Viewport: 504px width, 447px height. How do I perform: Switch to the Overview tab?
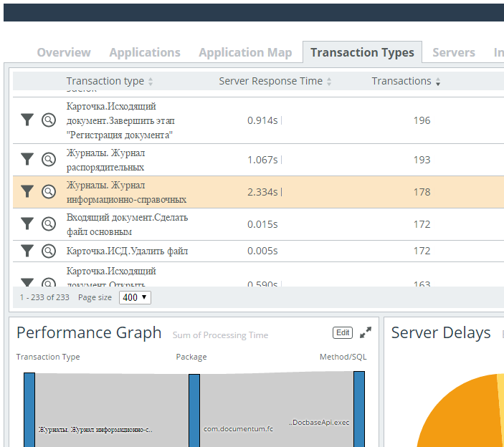pos(64,52)
